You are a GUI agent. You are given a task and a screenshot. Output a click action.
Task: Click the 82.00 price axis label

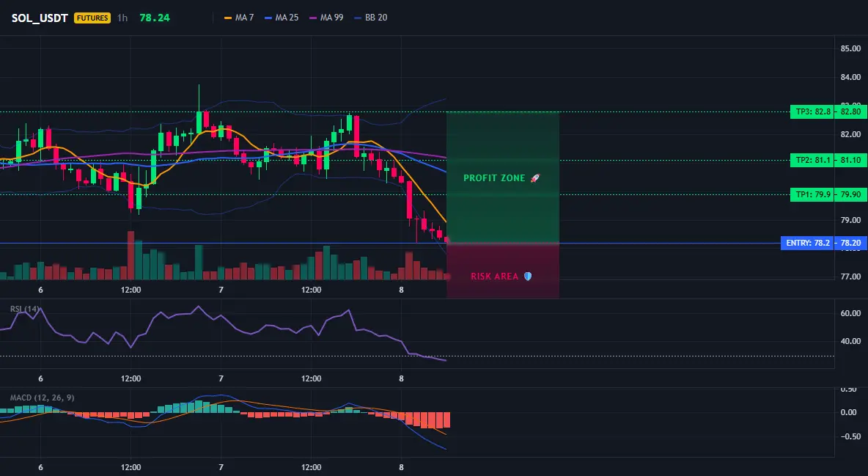pyautogui.click(x=851, y=134)
